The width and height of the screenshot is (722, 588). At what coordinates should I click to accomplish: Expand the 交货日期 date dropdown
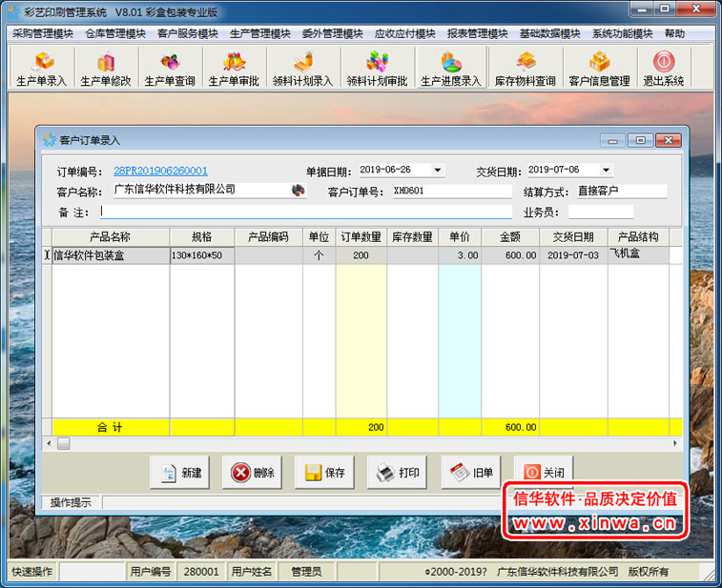tap(606, 171)
